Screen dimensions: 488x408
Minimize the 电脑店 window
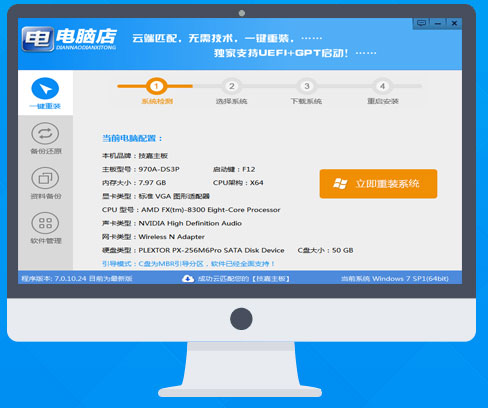click(x=438, y=23)
